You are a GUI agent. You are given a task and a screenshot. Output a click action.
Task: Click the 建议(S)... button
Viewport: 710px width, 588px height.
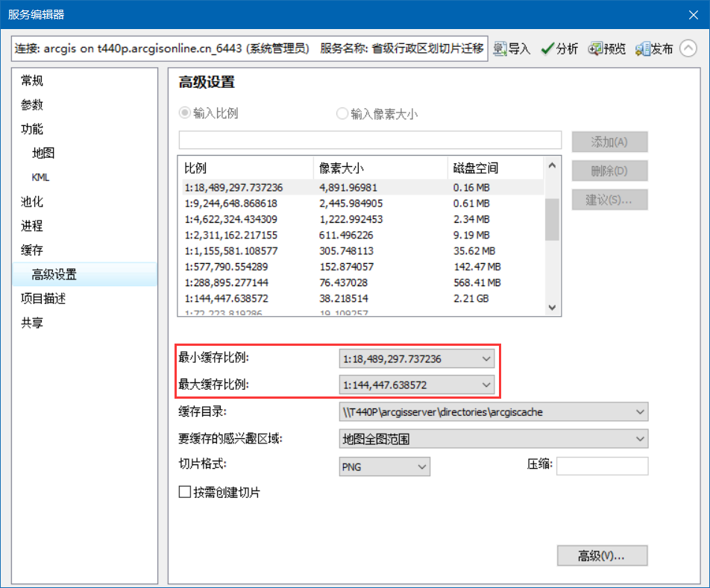pos(609,200)
